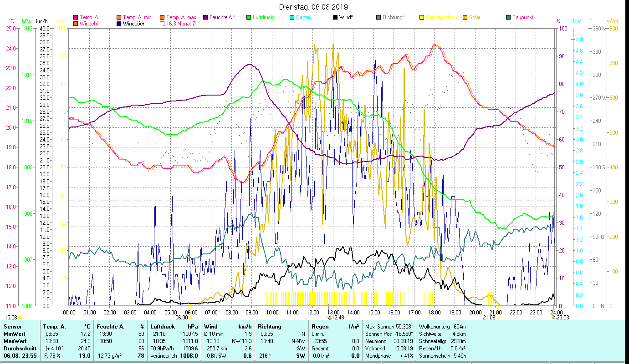Click the marker icon beside 23:53
629x364 pixels.
point(553,318)
